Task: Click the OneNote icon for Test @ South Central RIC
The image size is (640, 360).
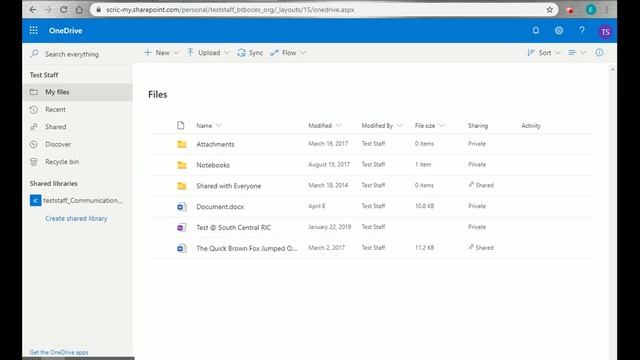Action: (182, 227)
